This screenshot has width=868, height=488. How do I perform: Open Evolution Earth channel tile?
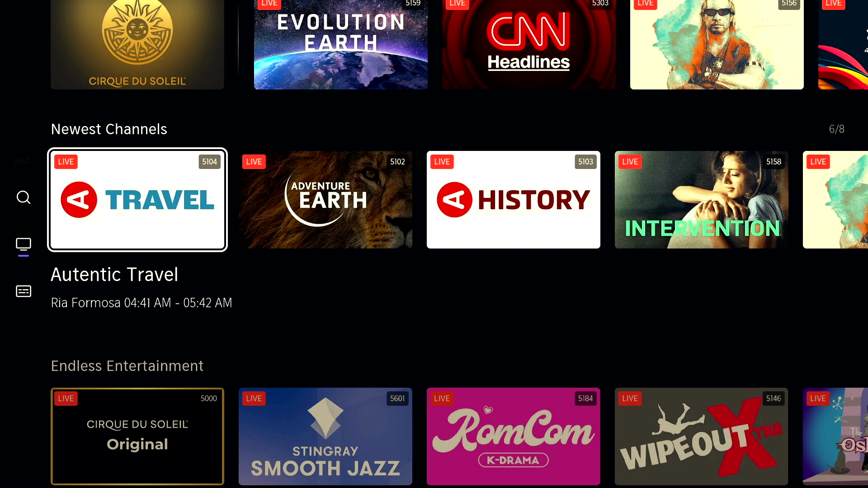[x=340, y=45]
